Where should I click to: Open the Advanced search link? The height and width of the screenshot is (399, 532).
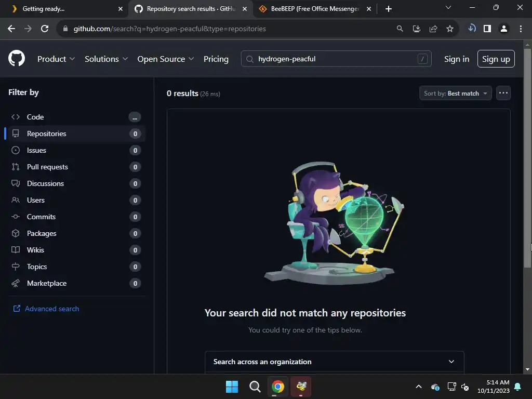click(46, 309)
